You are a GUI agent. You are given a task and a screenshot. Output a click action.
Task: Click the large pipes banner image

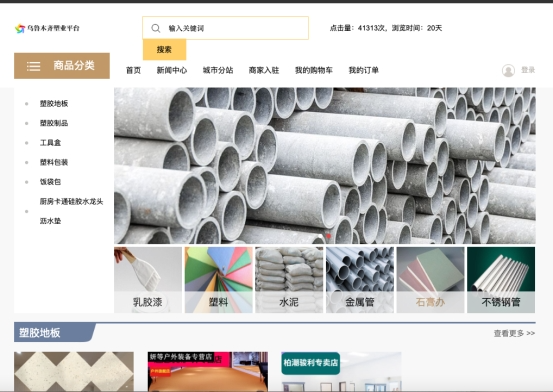pos(325,165)
